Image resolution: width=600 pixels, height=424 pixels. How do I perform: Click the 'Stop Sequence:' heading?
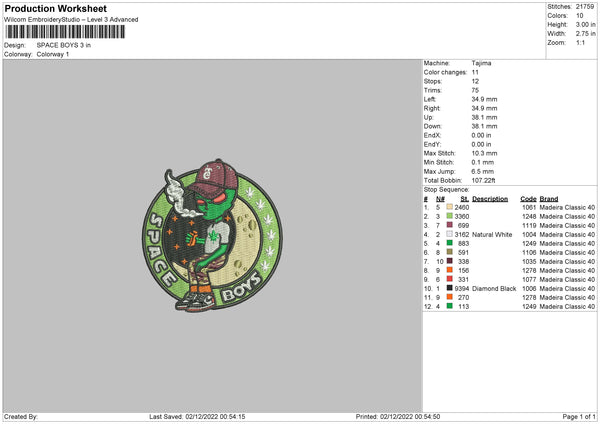(446, 190)
